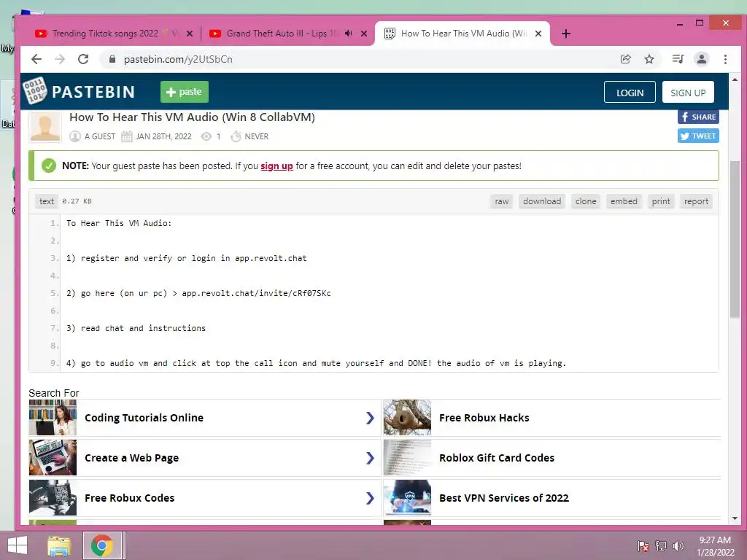Open the Chrome three-dot menu
Screen dimensions: 747x560
tap(725, 59)
